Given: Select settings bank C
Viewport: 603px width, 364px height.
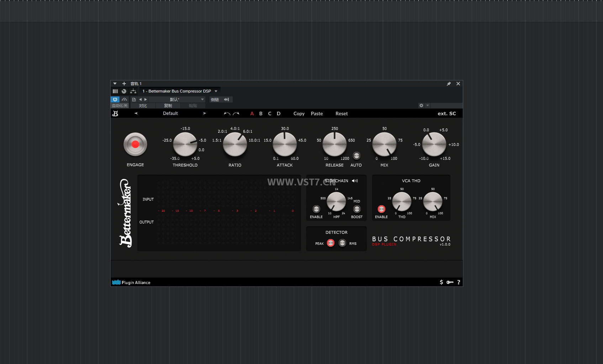Looking at the screenshot, I should coord(270,114).
